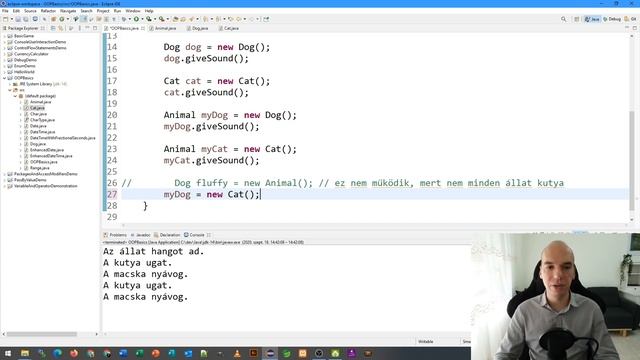Screen dimensions: 640x360
Task: Click the Save All toolbar icon
Action: coord(25,19)
